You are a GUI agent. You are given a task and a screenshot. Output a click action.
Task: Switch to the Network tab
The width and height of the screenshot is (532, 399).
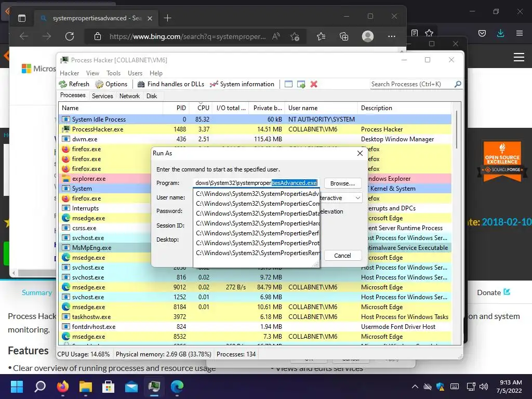point(129,96)
